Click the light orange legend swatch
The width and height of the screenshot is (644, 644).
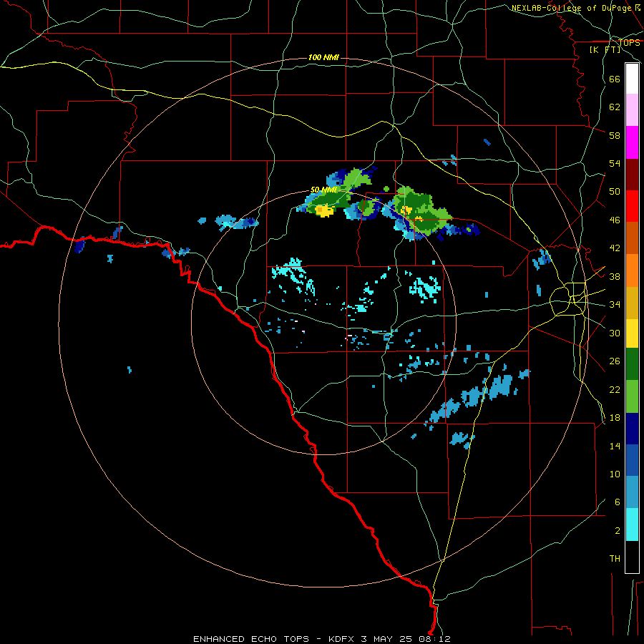632,270
